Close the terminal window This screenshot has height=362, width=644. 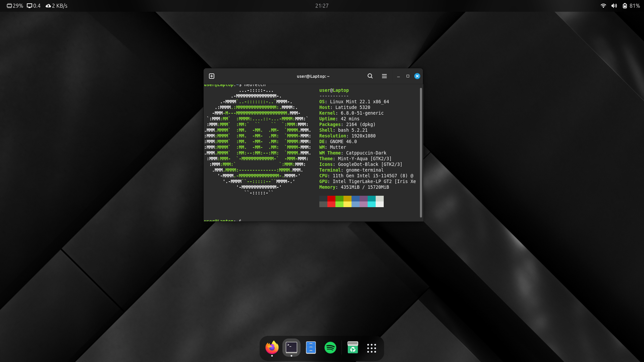point(417,76)
